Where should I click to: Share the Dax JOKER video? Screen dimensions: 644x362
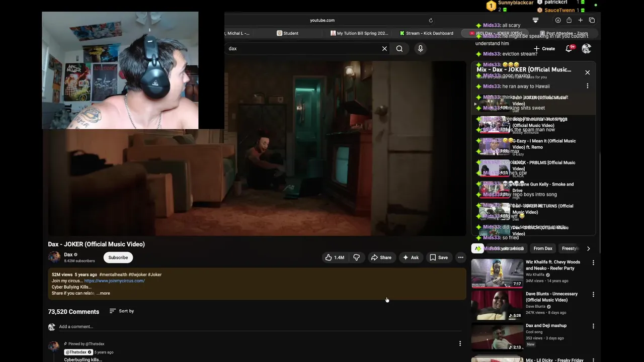coord(381,257)
